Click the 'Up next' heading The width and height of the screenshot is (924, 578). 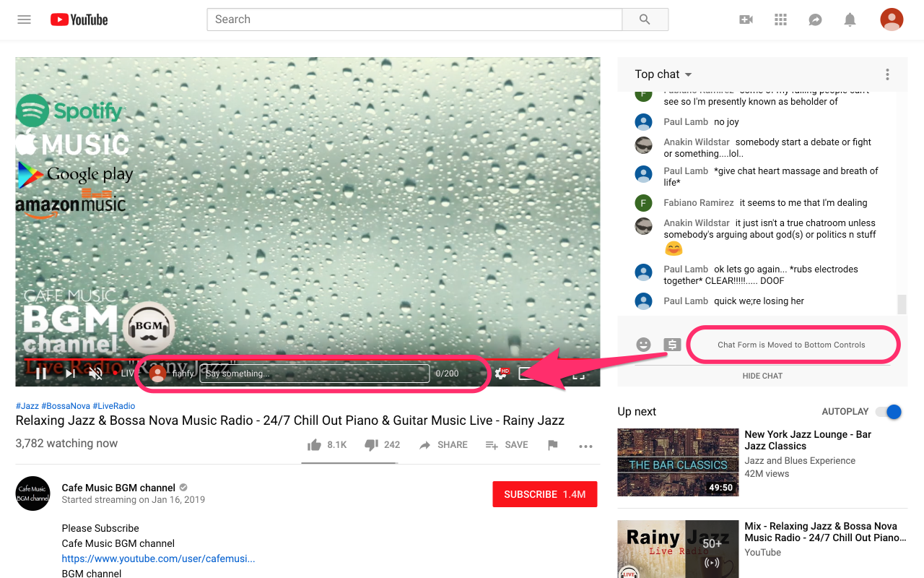pyautogui.click(x=637, y=412)
